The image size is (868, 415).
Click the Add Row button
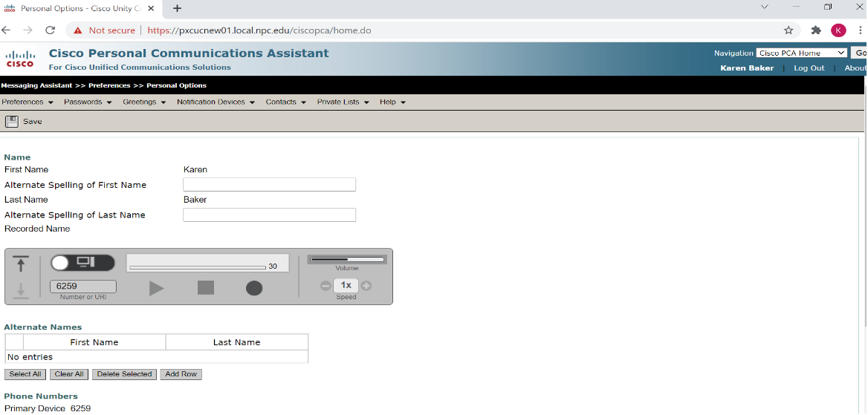tap(181, 375)
